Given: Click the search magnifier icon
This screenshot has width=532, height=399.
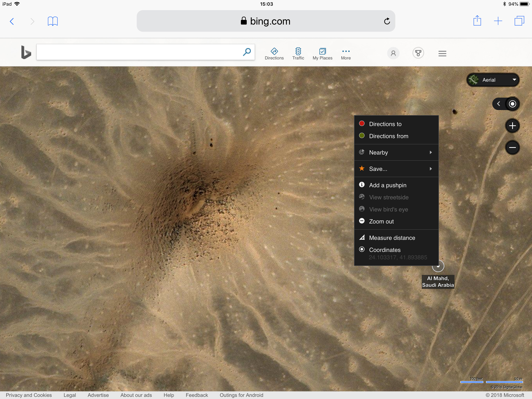Looking at the screenshot, I should pos(247,52).
